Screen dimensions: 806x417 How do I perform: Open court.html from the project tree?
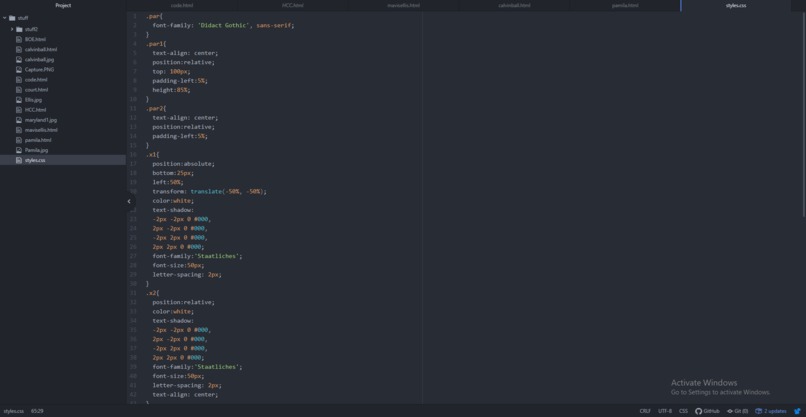click(36, 89)
